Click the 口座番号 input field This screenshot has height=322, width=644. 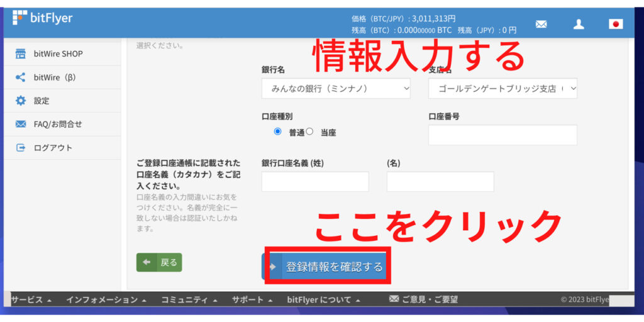coord(502,135)
